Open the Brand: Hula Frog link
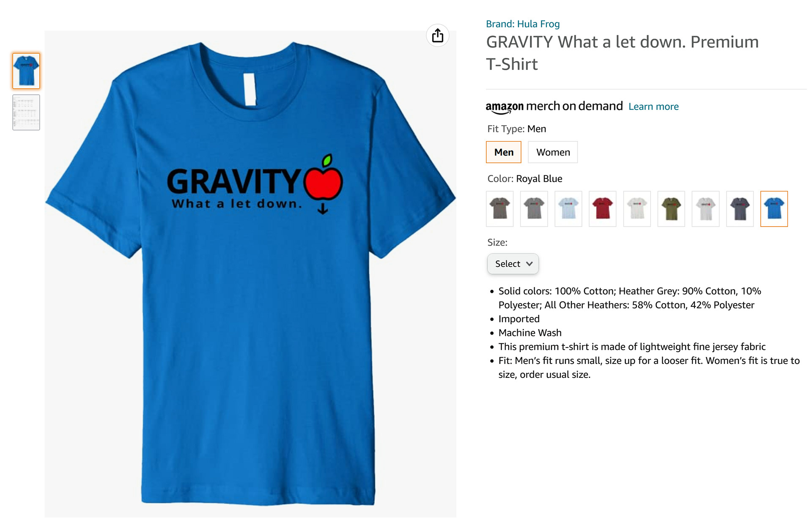Screen dimensions: 812x525 (x=523, y=24)
